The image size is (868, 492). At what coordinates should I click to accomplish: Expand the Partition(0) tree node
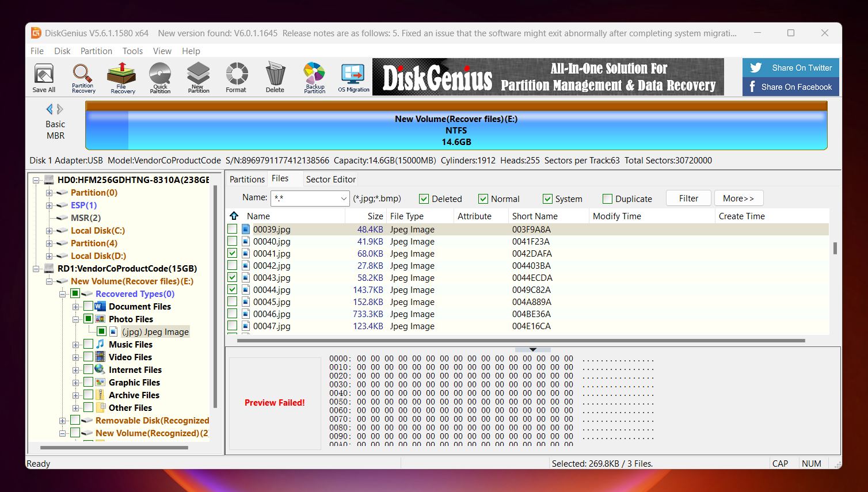[x=49, y=193]
